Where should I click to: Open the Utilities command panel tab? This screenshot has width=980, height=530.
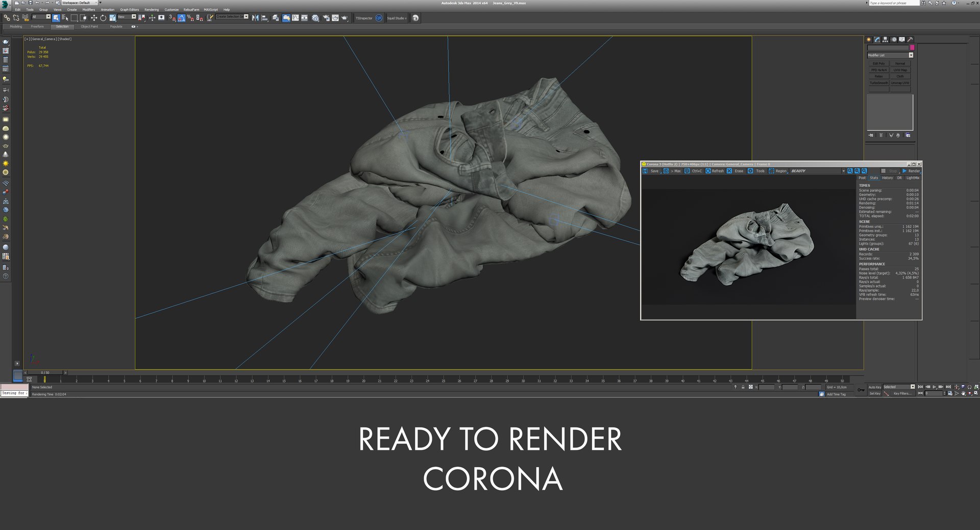pos(910,39)
